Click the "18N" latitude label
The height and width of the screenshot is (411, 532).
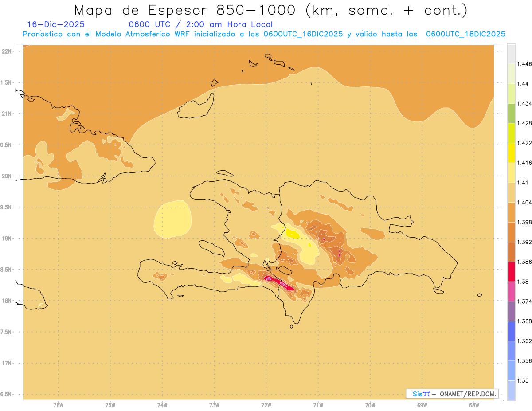7,301
